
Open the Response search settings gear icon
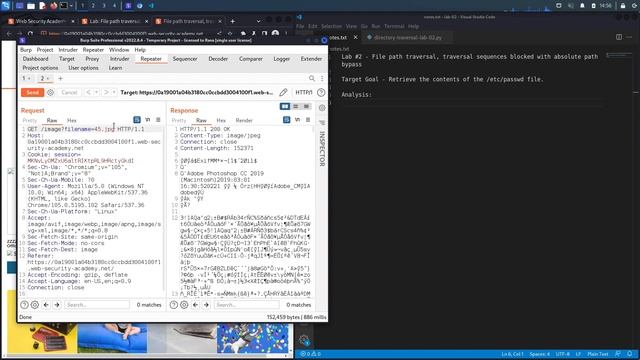184,305
